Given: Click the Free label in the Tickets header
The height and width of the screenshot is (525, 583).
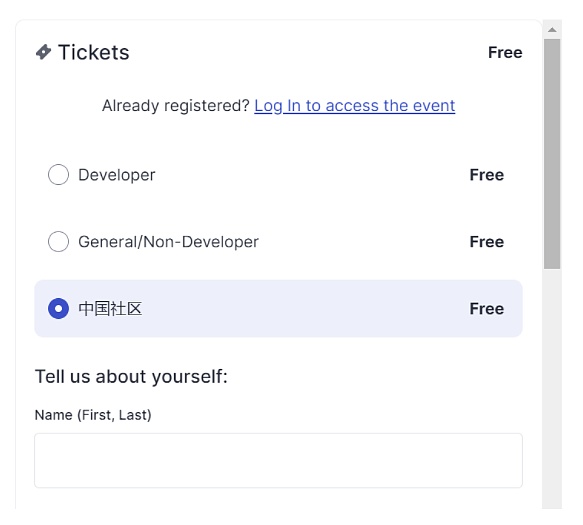Looking at the screenshot, I should tap(505, 52).
